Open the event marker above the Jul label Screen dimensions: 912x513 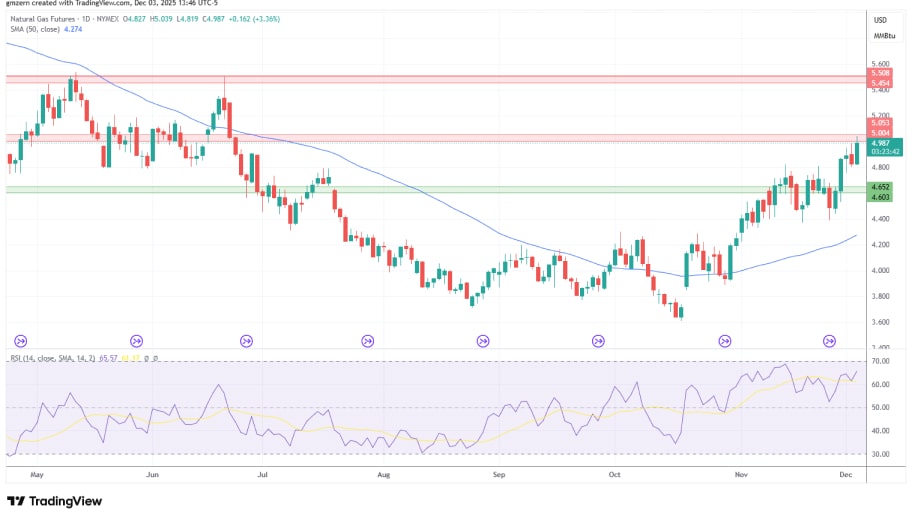pyautogui.click(x=247, y=341)
